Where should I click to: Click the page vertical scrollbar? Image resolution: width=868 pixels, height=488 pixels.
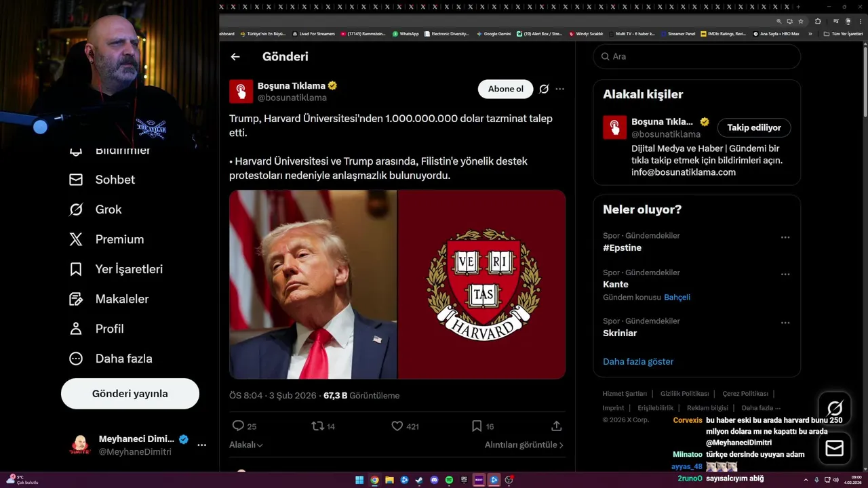(x=864, y=81)
